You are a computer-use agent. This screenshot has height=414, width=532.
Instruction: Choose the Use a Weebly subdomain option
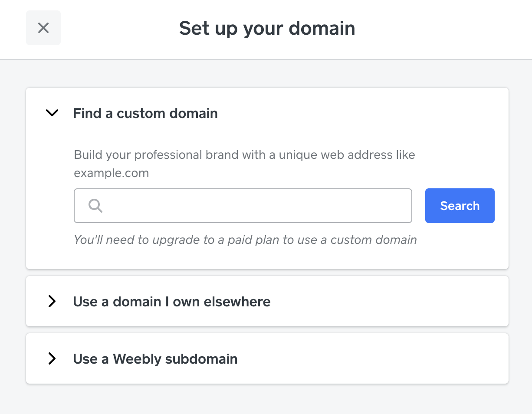(155, 359)
